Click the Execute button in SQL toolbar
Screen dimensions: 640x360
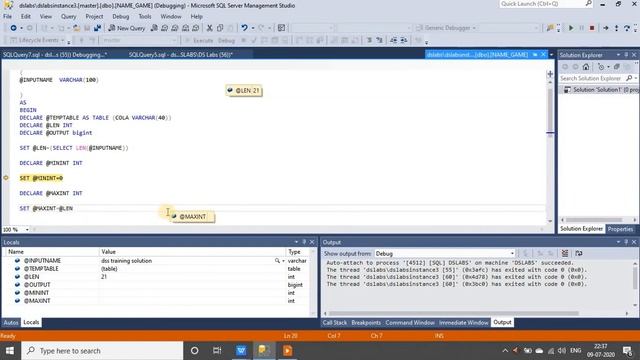click(x=199, y=40)
